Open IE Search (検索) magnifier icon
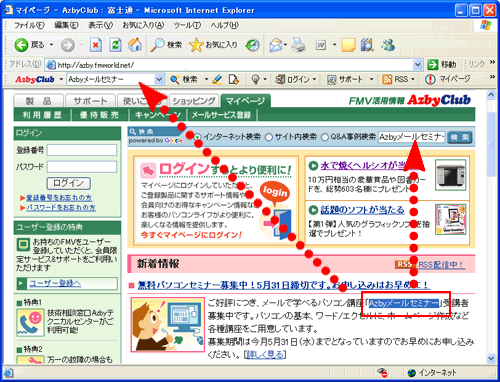The height and width of the screenshot is (382, 500). 157,45
